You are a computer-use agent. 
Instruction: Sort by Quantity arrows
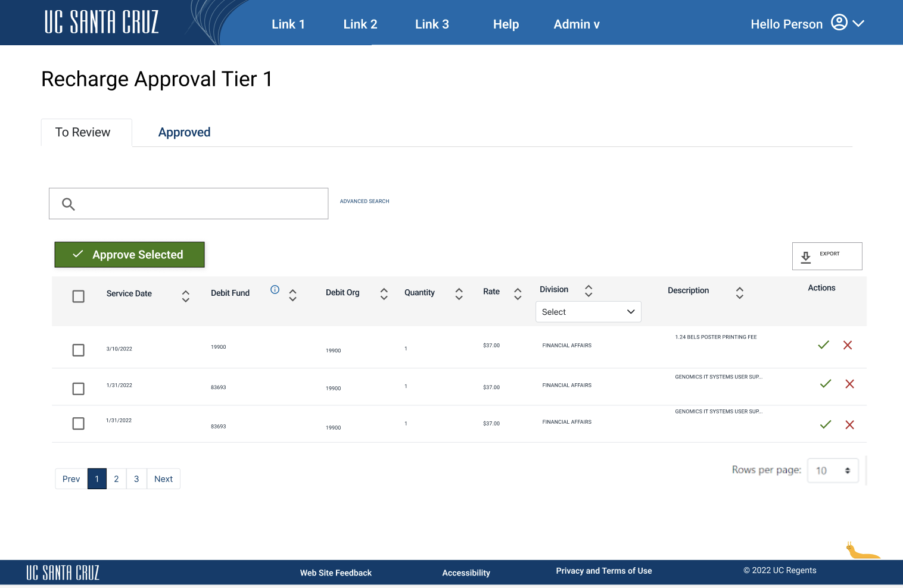[459, 293]
